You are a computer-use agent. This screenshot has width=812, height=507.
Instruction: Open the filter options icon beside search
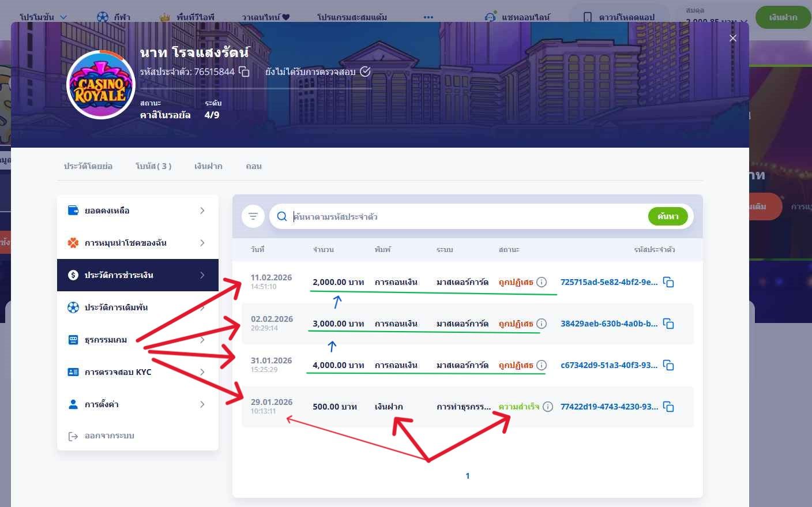(253, 216)
